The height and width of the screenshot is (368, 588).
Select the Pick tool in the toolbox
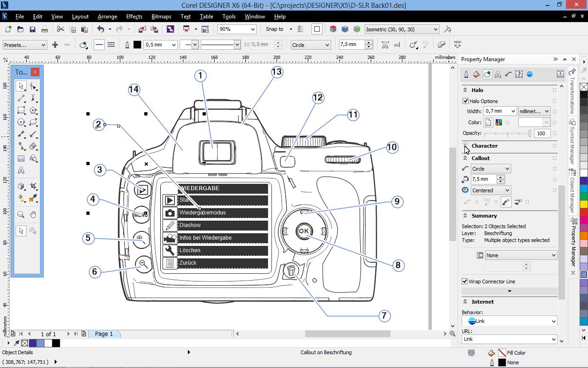click(21, 86)
